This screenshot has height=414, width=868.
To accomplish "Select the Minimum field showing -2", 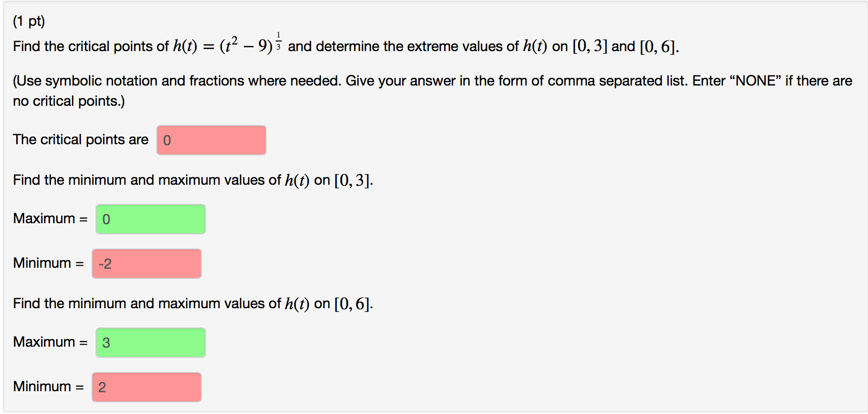I will (146, 263).
